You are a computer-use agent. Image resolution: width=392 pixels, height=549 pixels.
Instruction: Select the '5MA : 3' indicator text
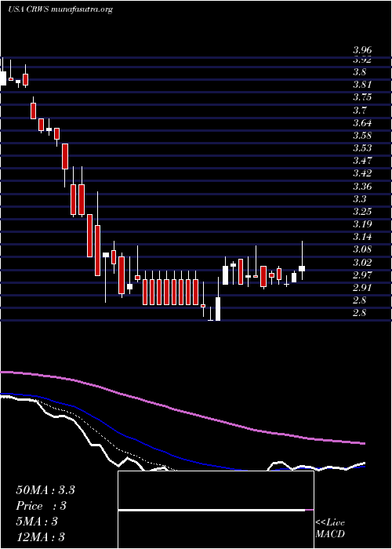tap(37, 522)
